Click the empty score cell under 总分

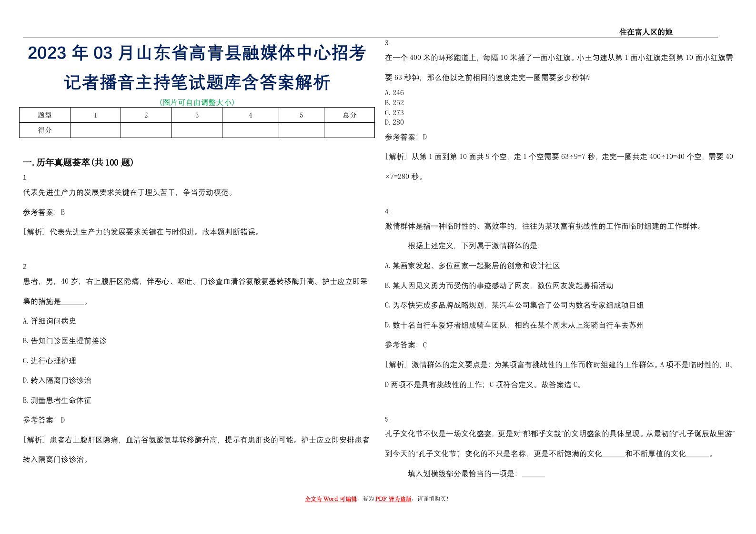[349, 130]
